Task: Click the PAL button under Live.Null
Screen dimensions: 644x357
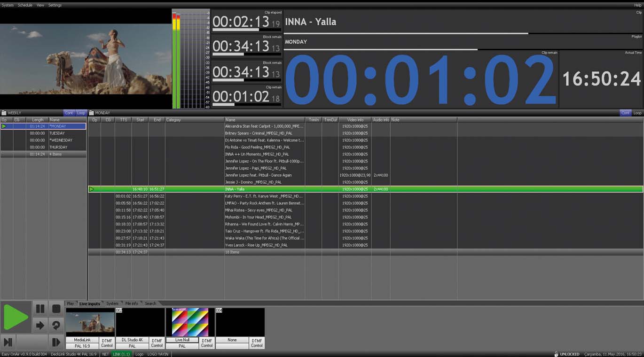Action: point(182,346)
